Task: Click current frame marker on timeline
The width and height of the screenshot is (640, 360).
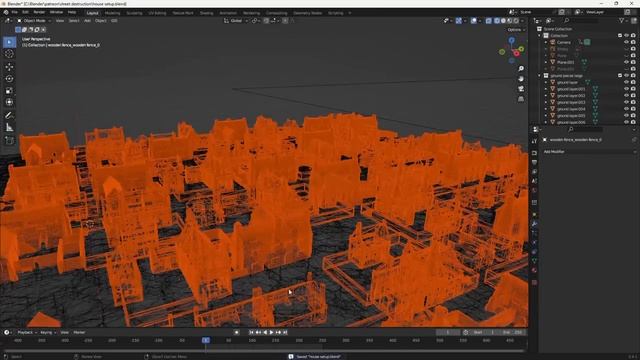Action: (206, 340)
